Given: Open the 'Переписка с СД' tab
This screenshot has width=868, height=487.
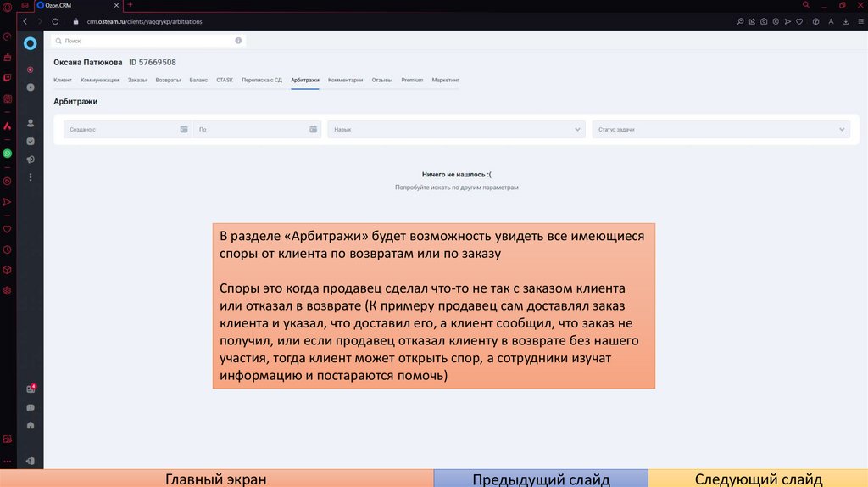Looking at the screenshot, I should click(262, 80).
